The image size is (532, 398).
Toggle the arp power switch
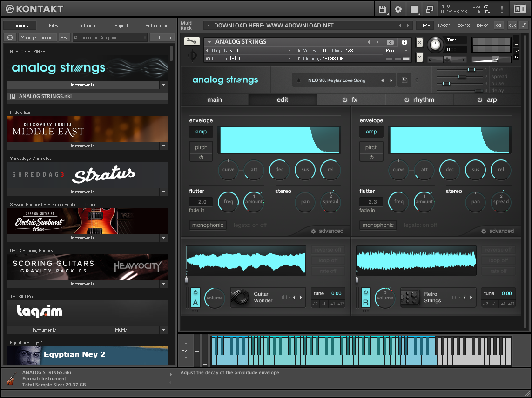(480, 100)
